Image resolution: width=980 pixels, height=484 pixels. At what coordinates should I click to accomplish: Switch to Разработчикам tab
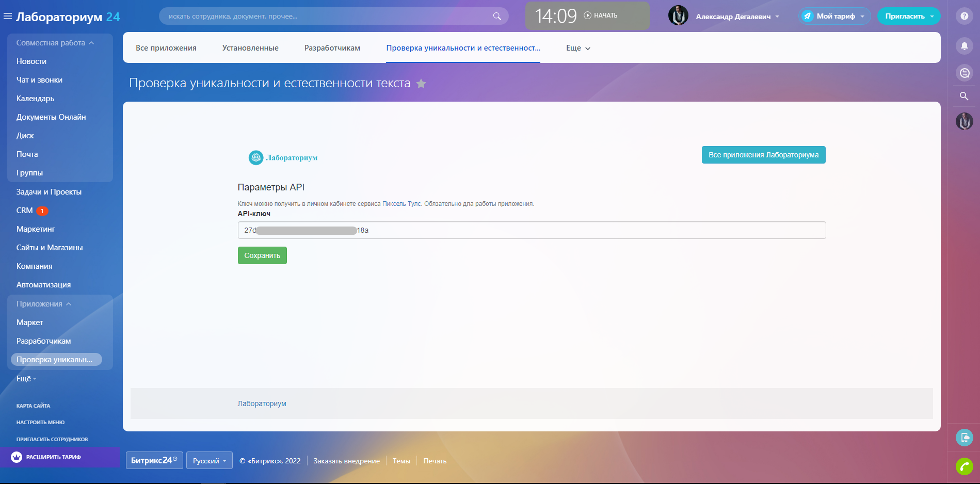click(x=332, y=48)
